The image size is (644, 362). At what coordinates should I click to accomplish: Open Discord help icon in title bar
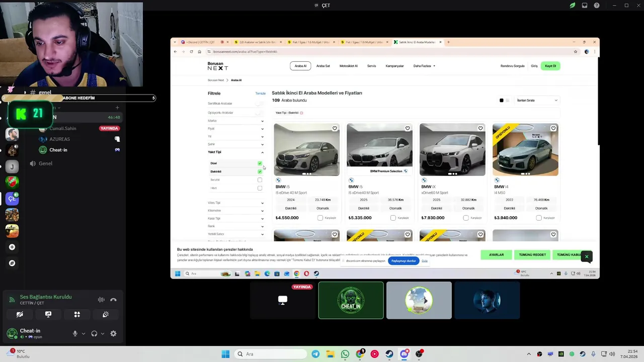pos(597,6)
